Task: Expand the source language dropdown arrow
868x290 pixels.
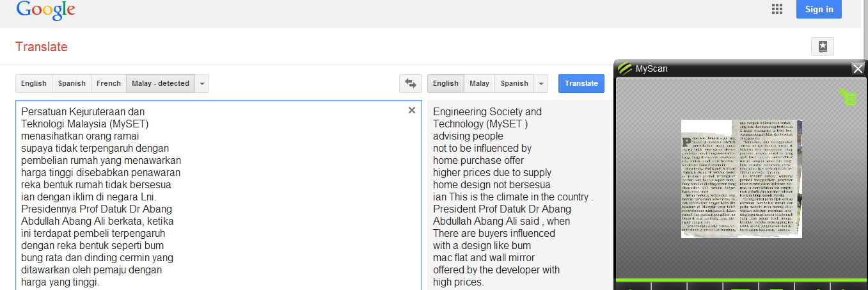Action: (202, 83)
